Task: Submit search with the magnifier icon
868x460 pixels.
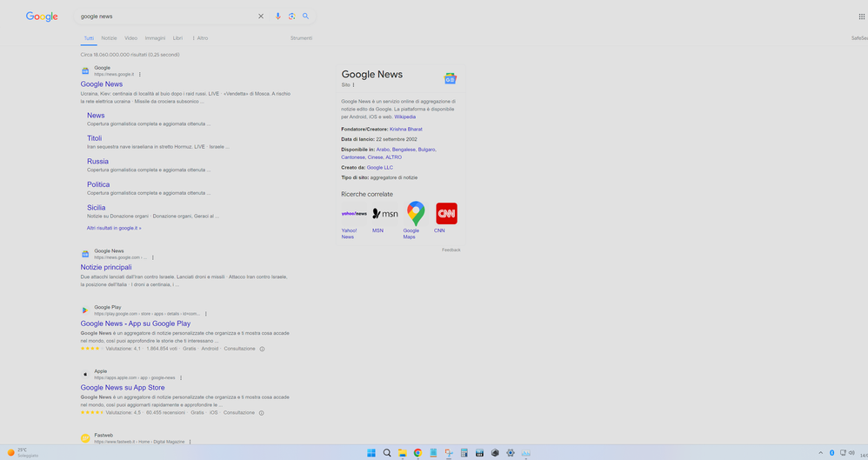Action: point(305,17)
